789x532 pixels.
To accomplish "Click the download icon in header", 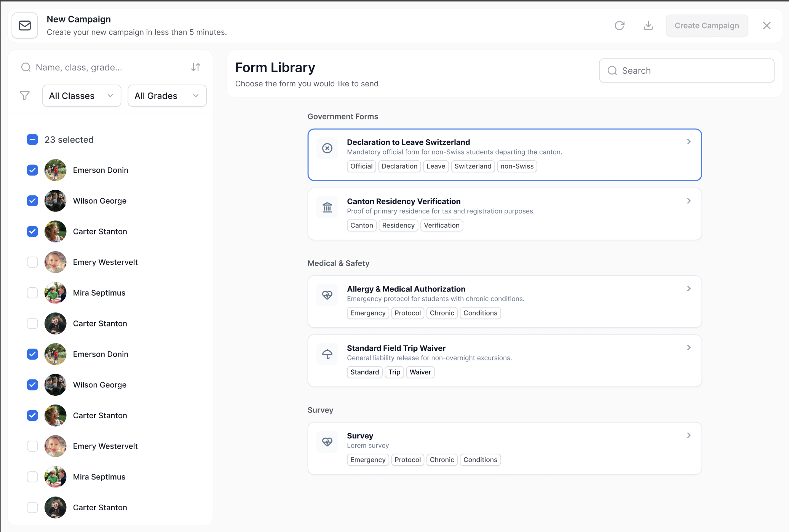I will click(648, 25).
